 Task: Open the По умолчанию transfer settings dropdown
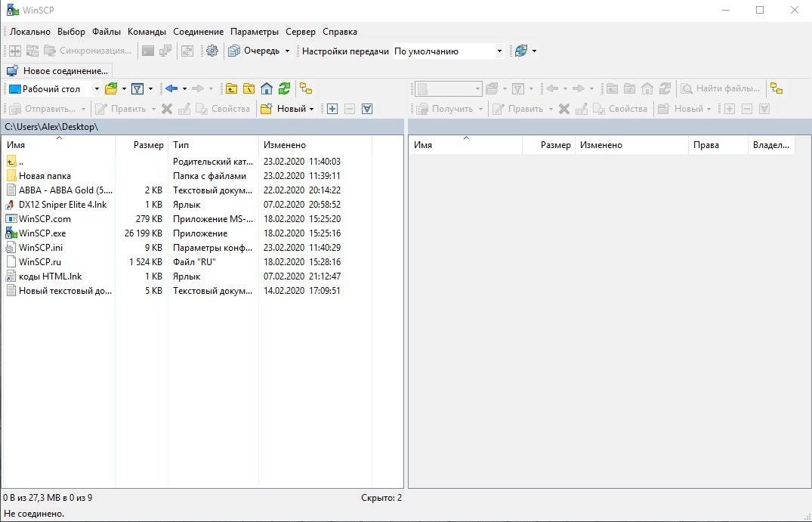click(x=499, y=51)
